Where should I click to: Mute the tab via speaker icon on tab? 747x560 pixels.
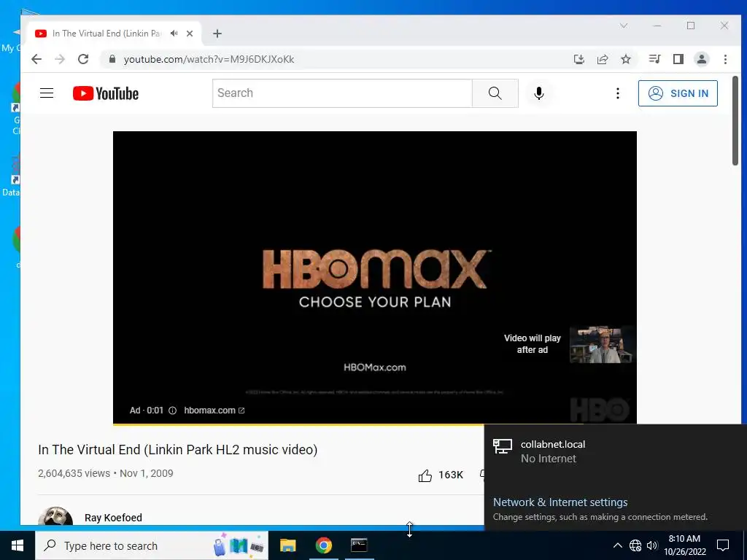174,34
